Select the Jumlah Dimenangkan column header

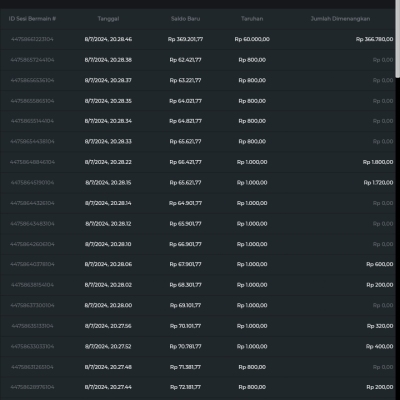(340, 19)
